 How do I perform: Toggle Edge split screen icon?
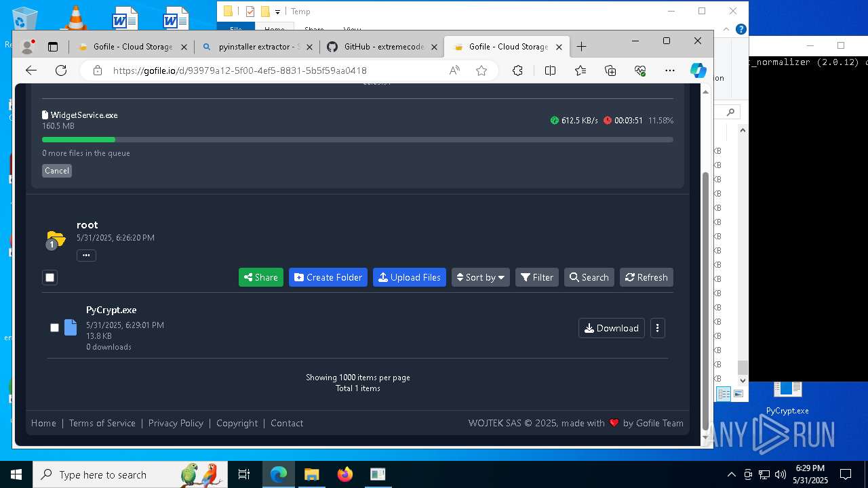click(x=550, y=70)
